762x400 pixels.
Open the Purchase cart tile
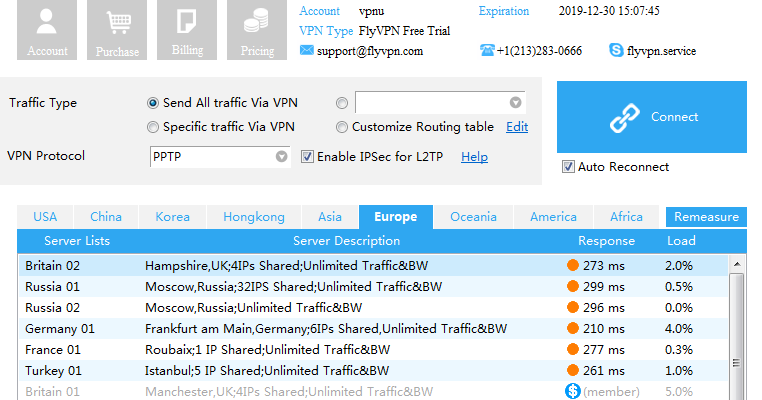coord(117,30)
